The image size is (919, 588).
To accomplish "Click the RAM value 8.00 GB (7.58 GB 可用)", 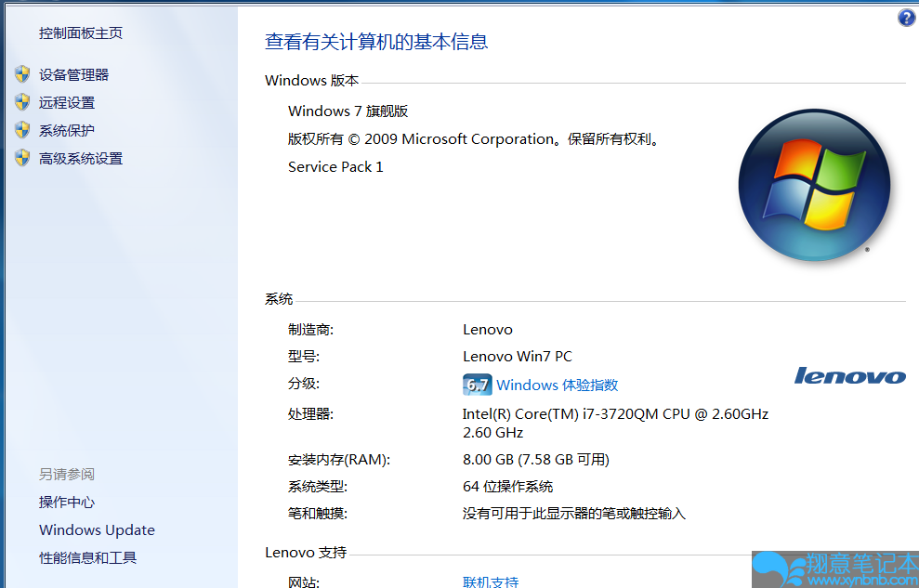I will [x=536, y=460].
